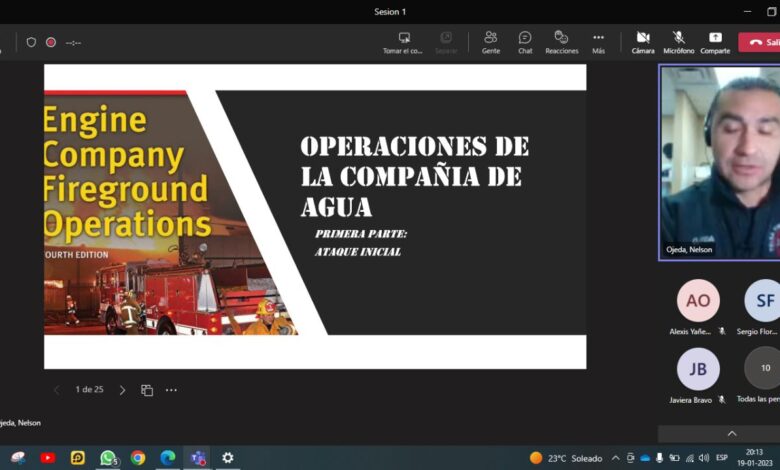Image resolution: width=780 pixels, height=470 pixels.
Task: Go to the next slide
Action: tap(122, 390)
